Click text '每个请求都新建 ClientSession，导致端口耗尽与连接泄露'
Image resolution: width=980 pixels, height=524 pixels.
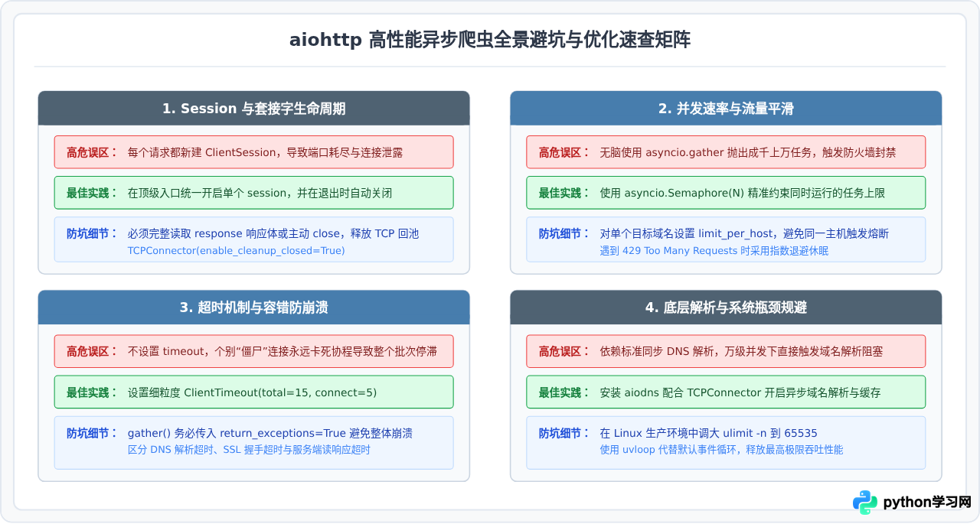[x=266, y=152]
